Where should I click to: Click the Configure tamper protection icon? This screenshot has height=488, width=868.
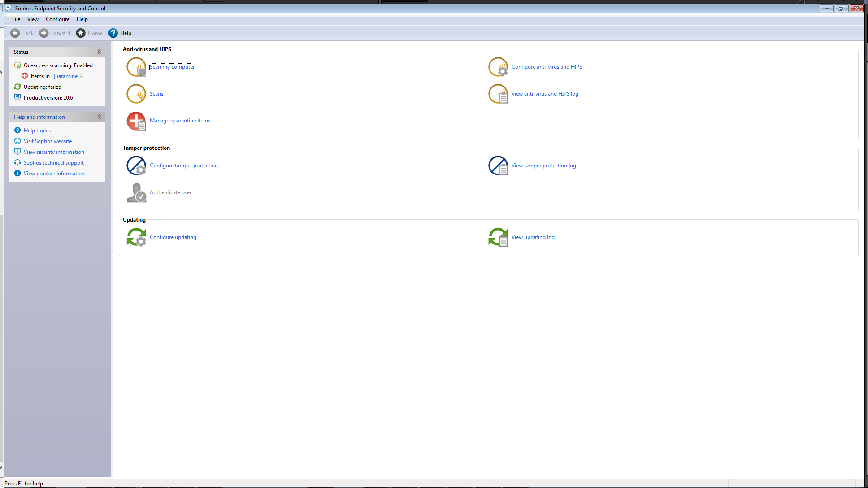[136, 166]
